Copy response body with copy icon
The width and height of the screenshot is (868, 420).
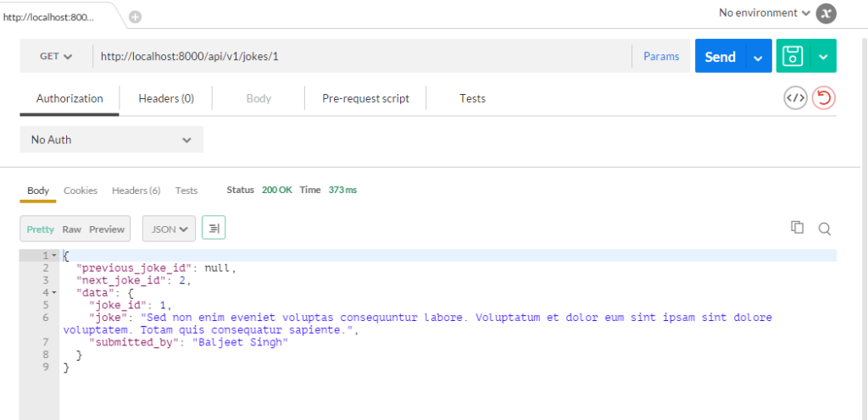(797, 228)
